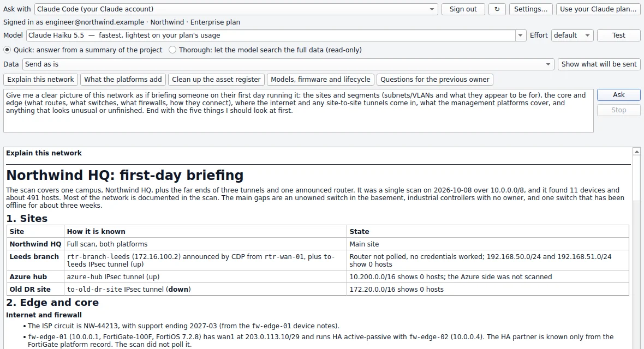The height and width of the screenshot is (349, 644).
Task: Expand the Model dropdown arrow
Action: 520,35
